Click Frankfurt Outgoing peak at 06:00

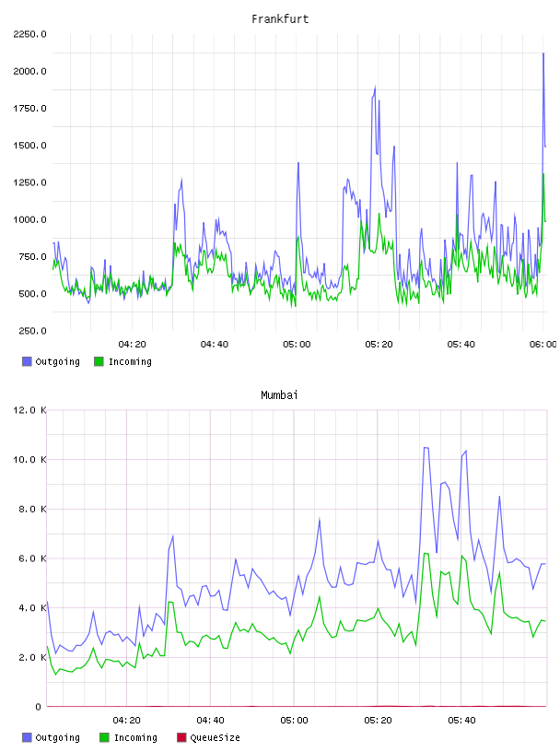[x=543, y=53]
